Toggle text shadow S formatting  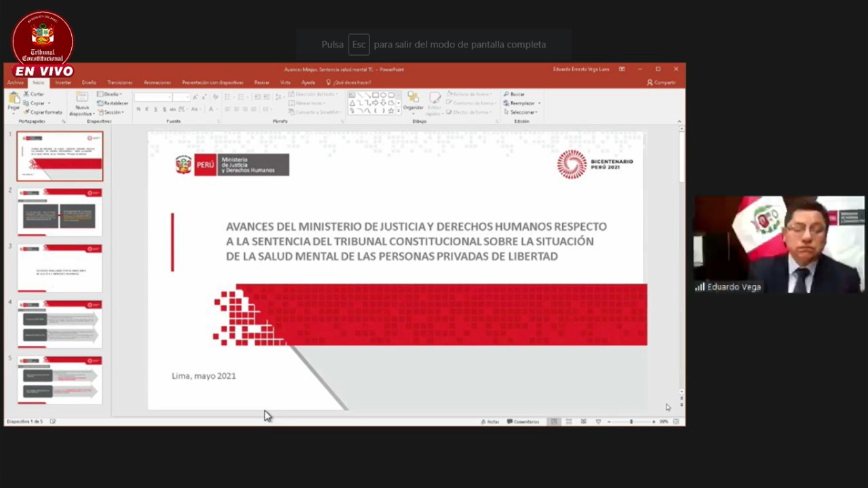pyautogui.click(x=165, y=109)
